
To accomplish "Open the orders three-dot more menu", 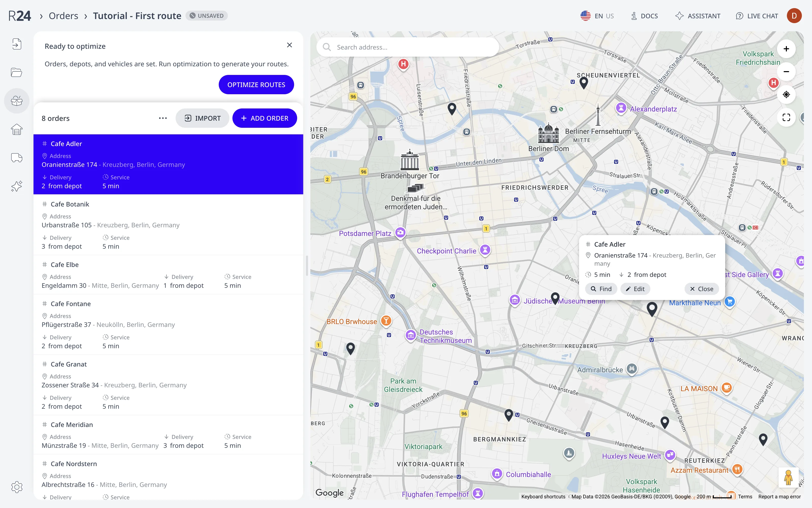I will coord(163,118).
